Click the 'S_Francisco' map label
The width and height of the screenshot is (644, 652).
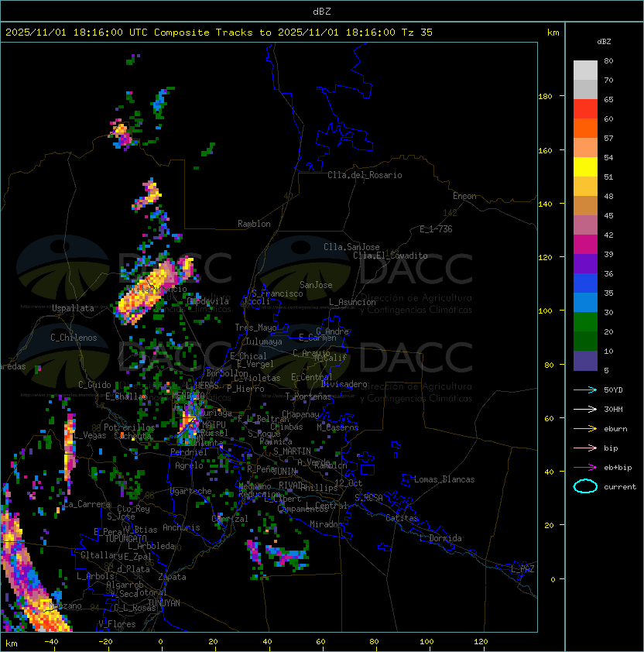[x=277, y=293]
